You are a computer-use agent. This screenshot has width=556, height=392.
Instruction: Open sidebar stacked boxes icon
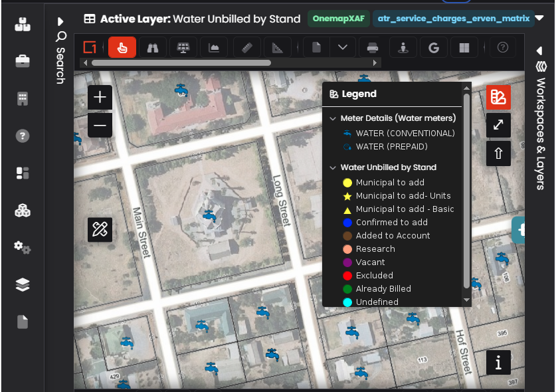pos(23,24)
